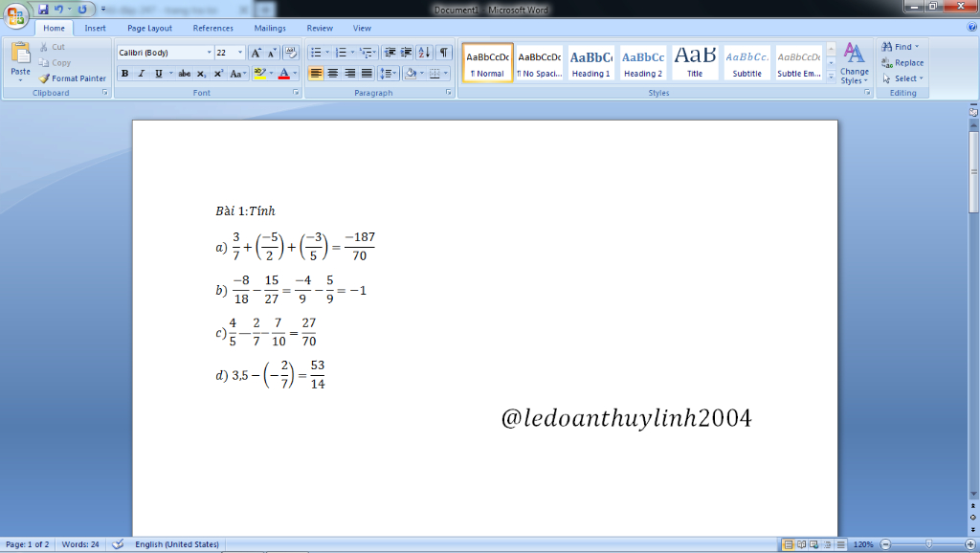Open the Insert tab
Image resolution: width=980 pixels, height=553 pixels.
(x=95, y=28)
